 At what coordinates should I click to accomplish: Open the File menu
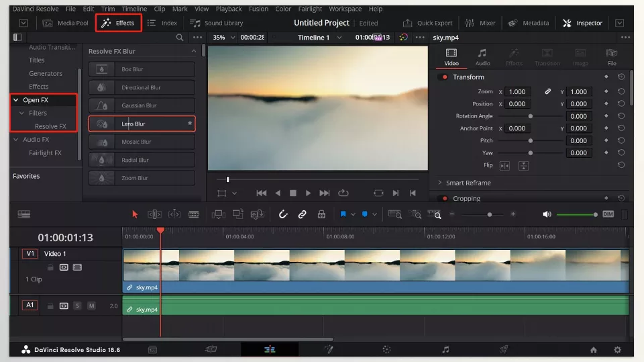70,9
